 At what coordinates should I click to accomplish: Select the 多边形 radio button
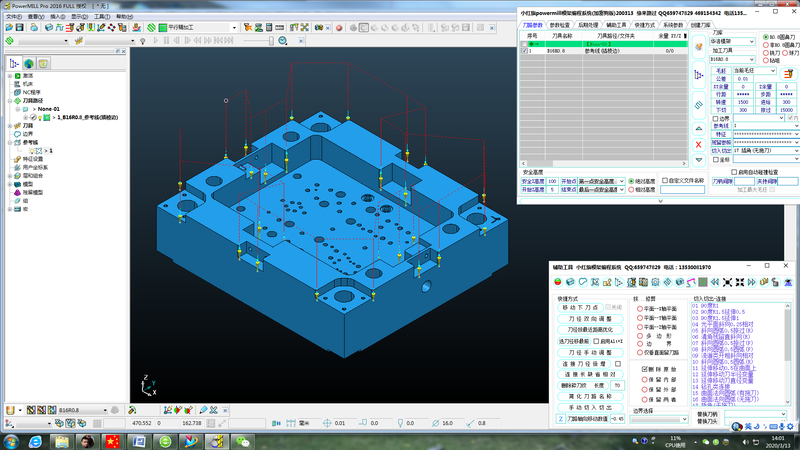pyautogui.click(x=640, y=336)
